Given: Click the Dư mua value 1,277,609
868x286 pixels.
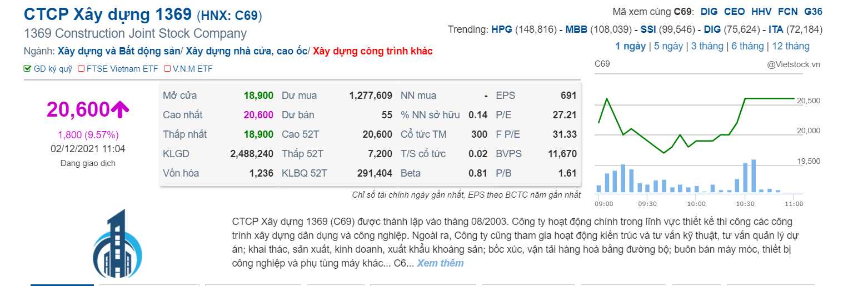Looking at the screenshot, I should [371, 96].
